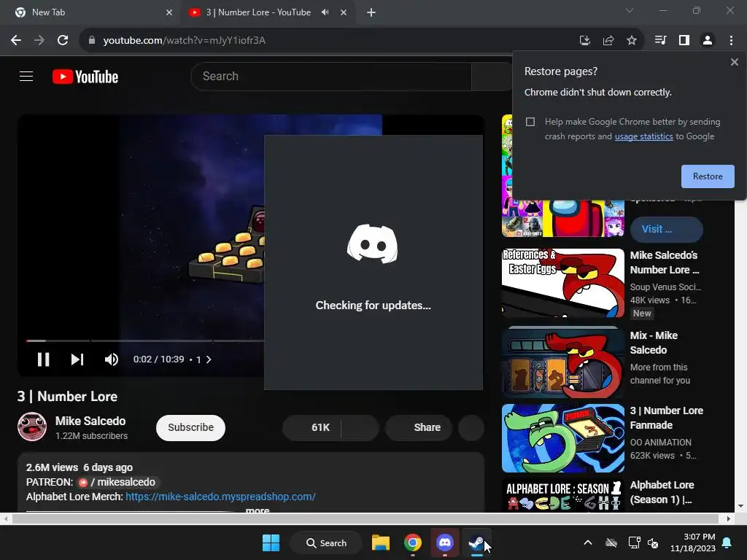Open the Alphabet Lore merch spreadshop link
This screenshot has height=560, width=747.
point(220,497)
